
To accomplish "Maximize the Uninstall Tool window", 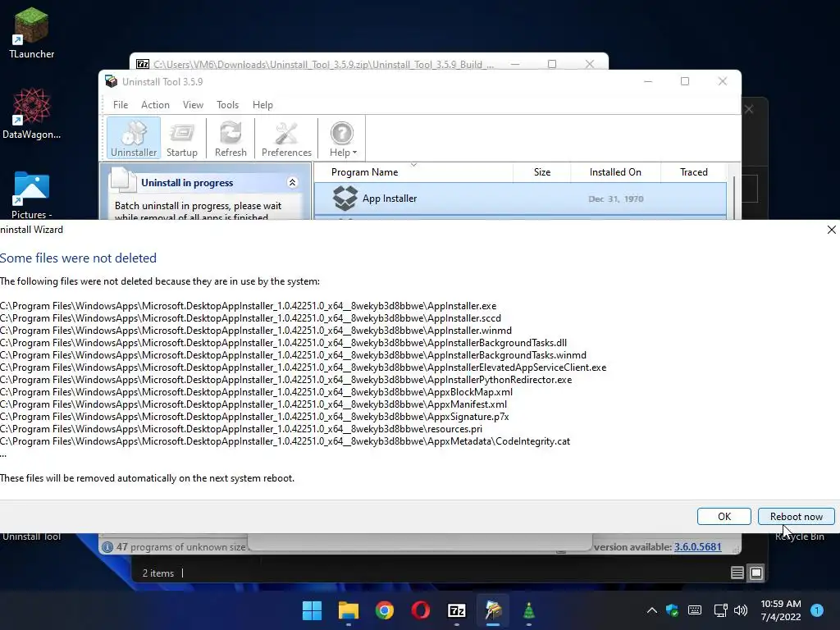I will tap(685, 81).
